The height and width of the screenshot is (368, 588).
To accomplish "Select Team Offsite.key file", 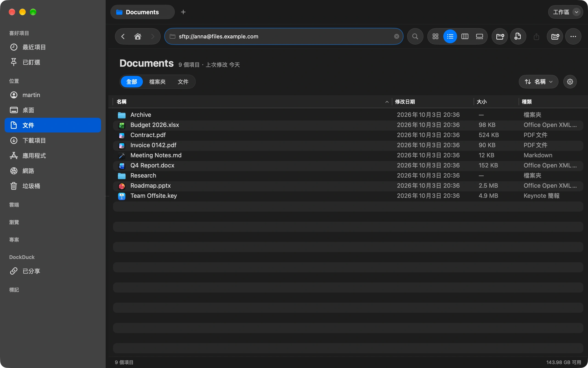I will 348,196.
